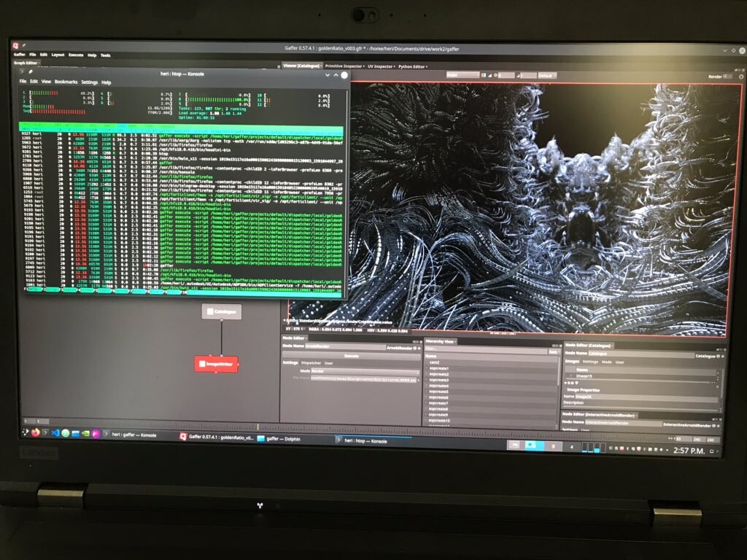Expand the sopcreate6 row in Hierarchy View
This screenshot has height=560, width=747.
coord(427,397)
